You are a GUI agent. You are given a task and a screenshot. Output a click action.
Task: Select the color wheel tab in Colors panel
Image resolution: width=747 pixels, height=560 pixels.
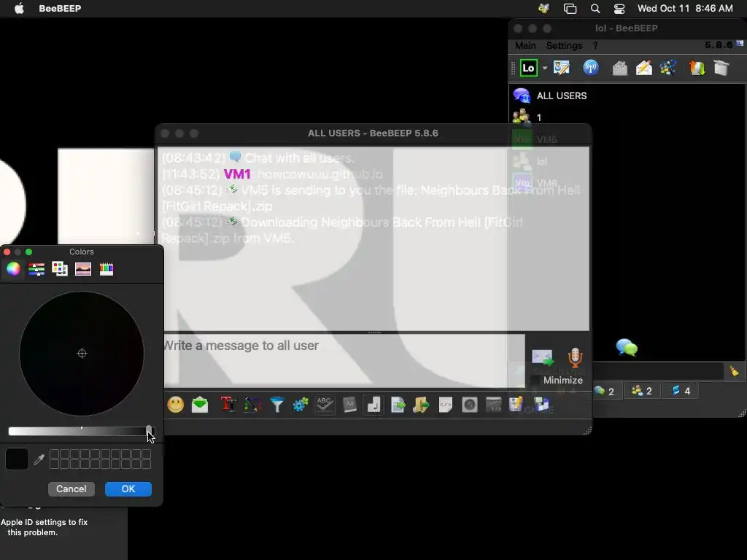coord(13,269)
